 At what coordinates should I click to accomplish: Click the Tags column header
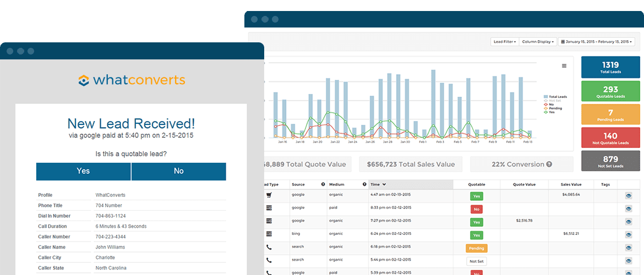coord(605,184)
